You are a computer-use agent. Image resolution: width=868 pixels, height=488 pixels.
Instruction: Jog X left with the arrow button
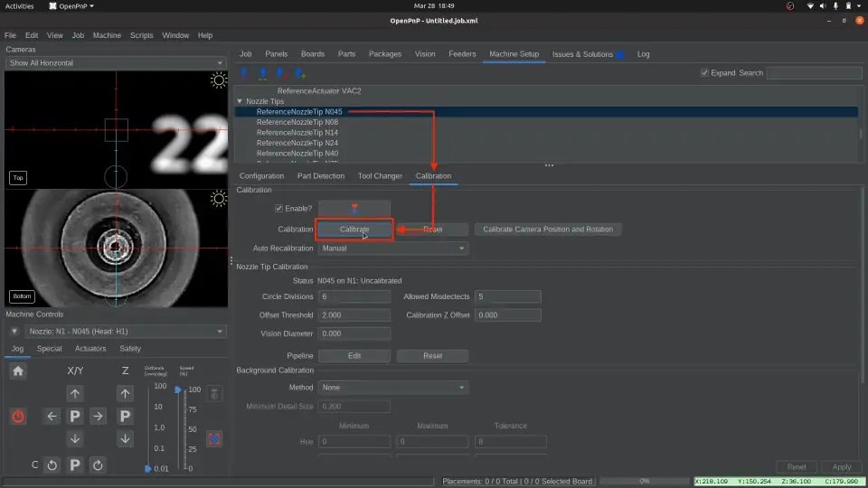pos(52,417)
